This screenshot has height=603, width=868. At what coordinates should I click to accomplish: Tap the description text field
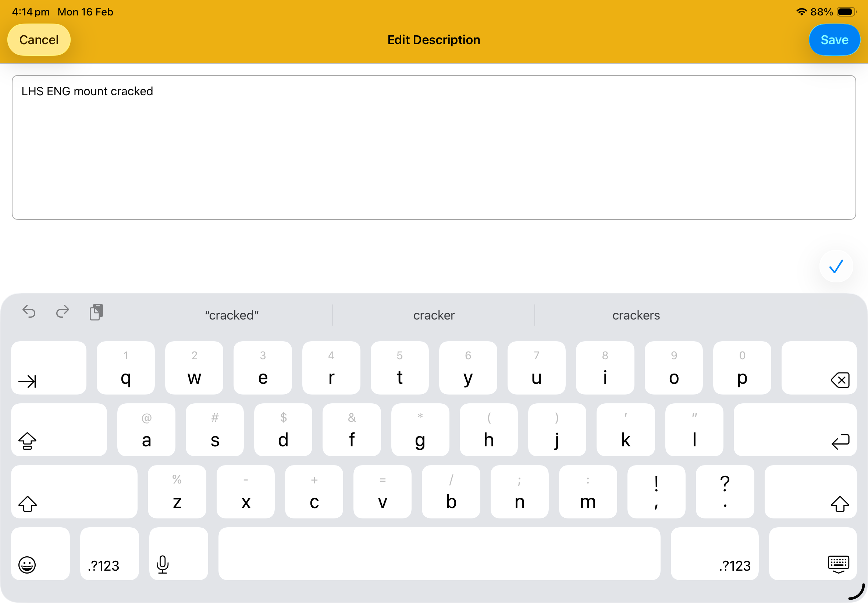click(433, 147)
